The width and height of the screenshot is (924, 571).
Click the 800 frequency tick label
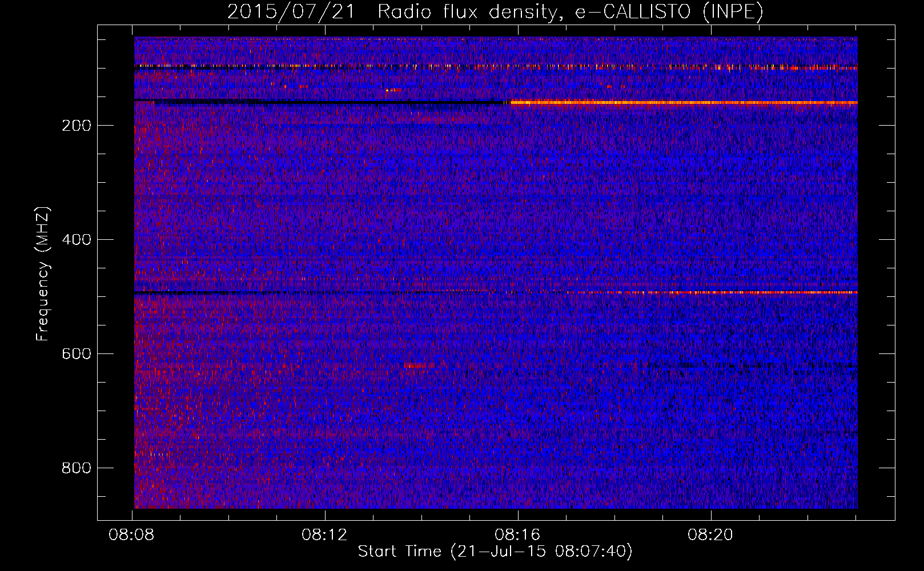tap(77, 468)
